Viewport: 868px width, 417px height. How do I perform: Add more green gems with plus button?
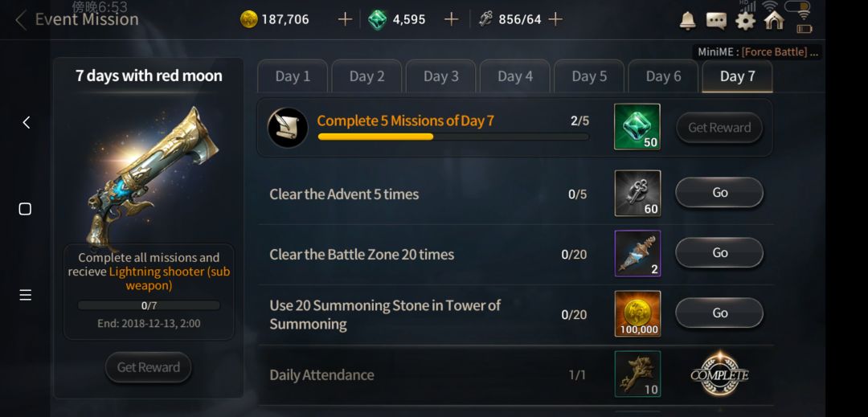[451, 20]
